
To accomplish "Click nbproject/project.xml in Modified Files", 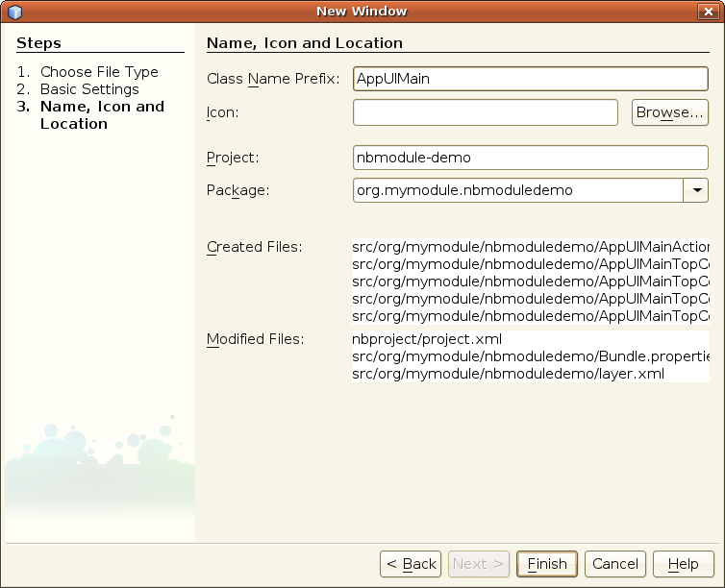I will 427,339.
